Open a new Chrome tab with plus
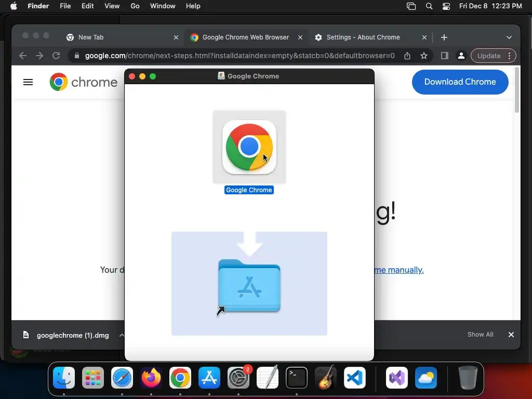This screenshot has width=532, height=399. point(444,37)
